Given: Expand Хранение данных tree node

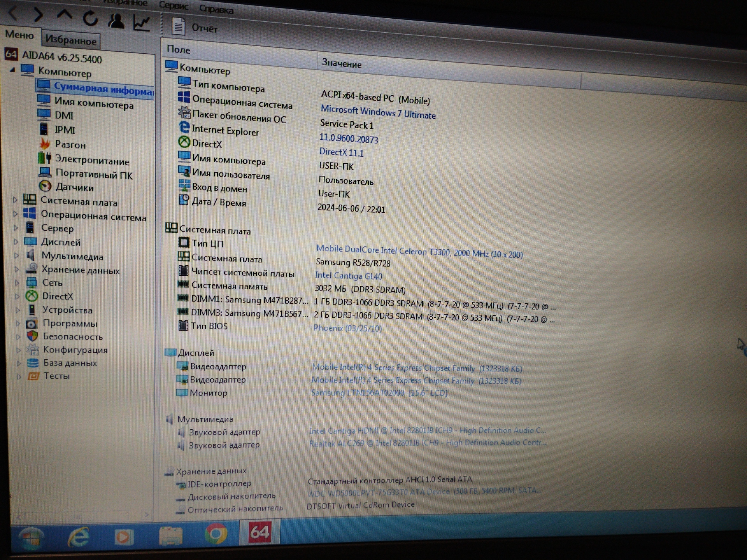Looking at the screenshot, I should click(17, 269).
